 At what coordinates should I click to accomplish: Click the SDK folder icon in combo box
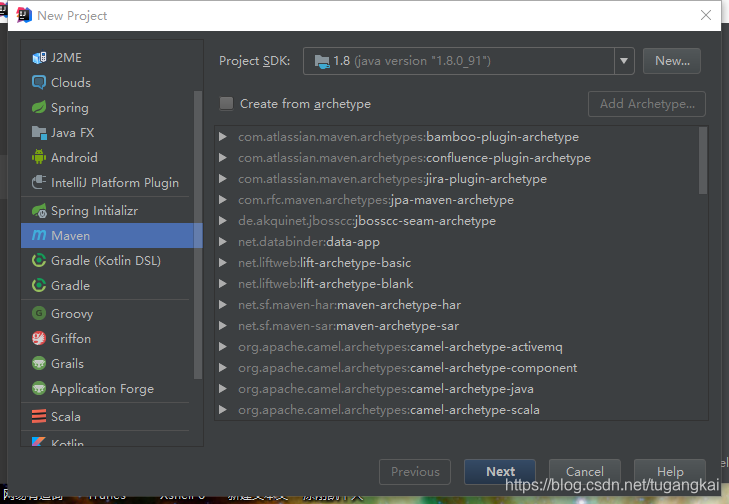tap(322, 61)
